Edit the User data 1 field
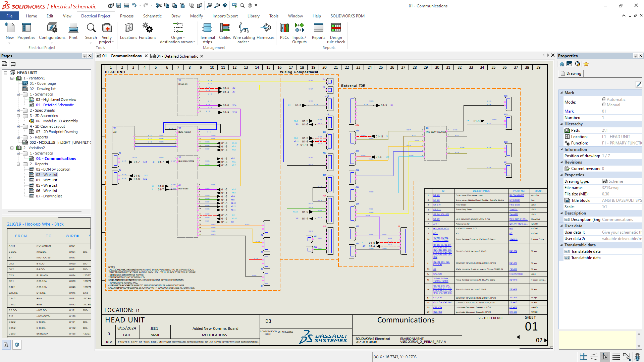Image resolution: width=644 pixels, height=362 pixels. click(x=621, y=232)
